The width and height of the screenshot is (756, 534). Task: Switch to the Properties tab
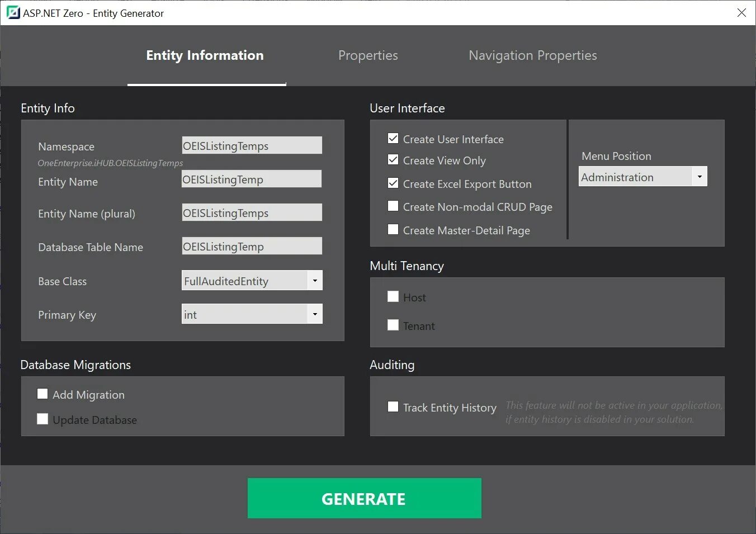(367, 55)
